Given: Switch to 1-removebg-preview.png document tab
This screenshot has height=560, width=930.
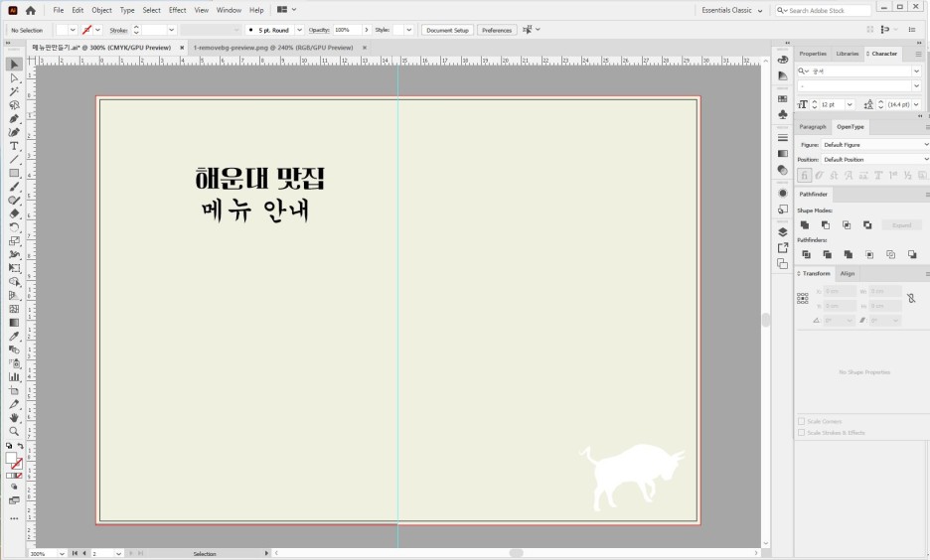Looking at the screenshot, I should click(273, 48).
